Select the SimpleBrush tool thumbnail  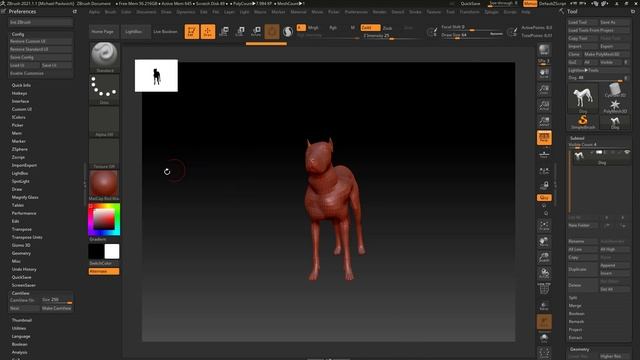tap(583, 122)
